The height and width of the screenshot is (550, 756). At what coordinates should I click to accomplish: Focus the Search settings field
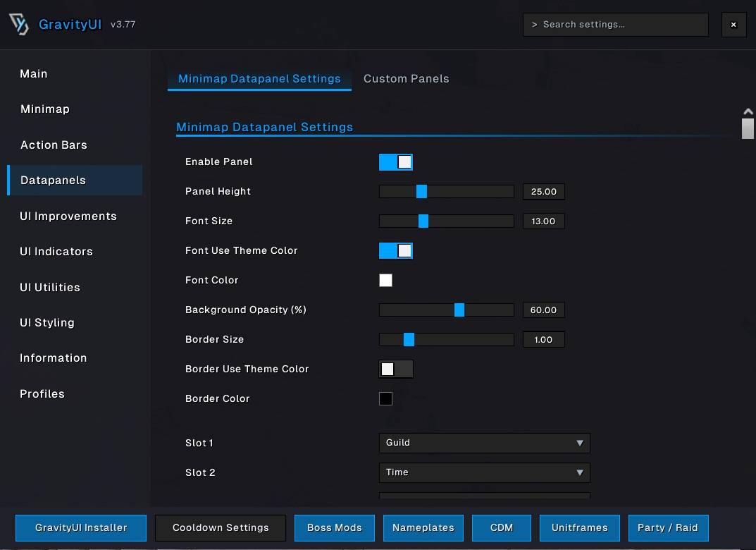click(x=615, y=25)
